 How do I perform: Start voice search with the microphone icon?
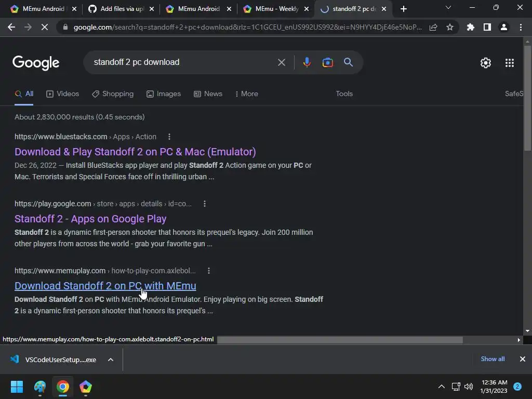pos(307,62)
